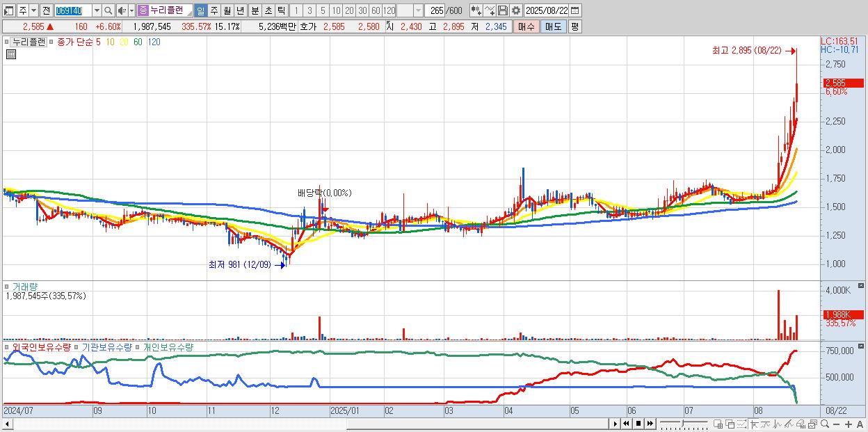The height and width of the screenshot is (432, 868).
Task: Zoom out with the minus icon
Action: (x=836, y=424)
